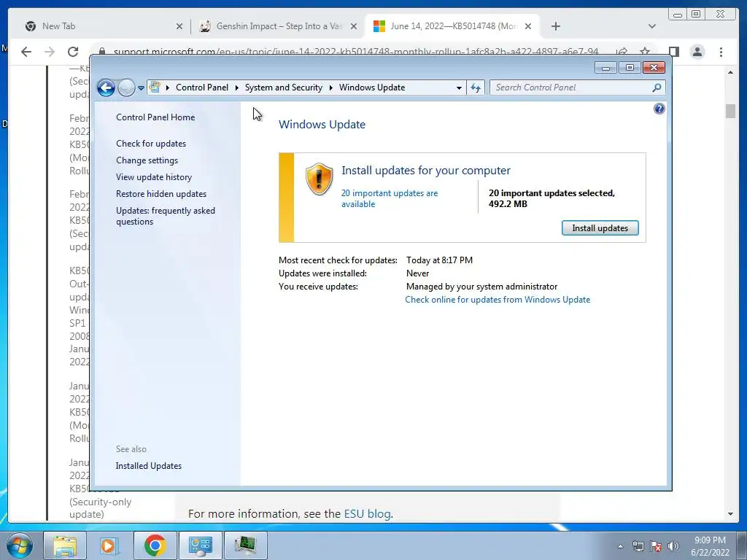Maximize the Windows Update window
Viewport: 747px width, 560px height.
pos(630,68)
